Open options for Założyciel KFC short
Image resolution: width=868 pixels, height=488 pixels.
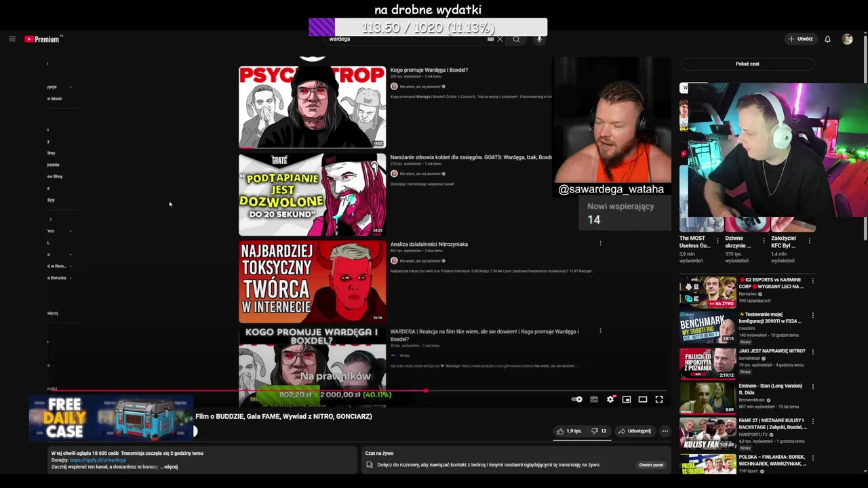[x=809, y=240]
